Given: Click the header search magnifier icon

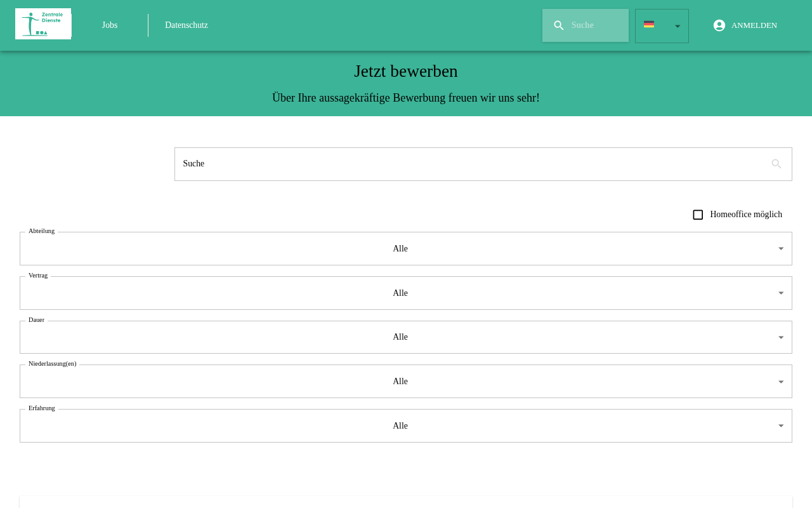Looking at the screenshot, I should click(559, 25).
